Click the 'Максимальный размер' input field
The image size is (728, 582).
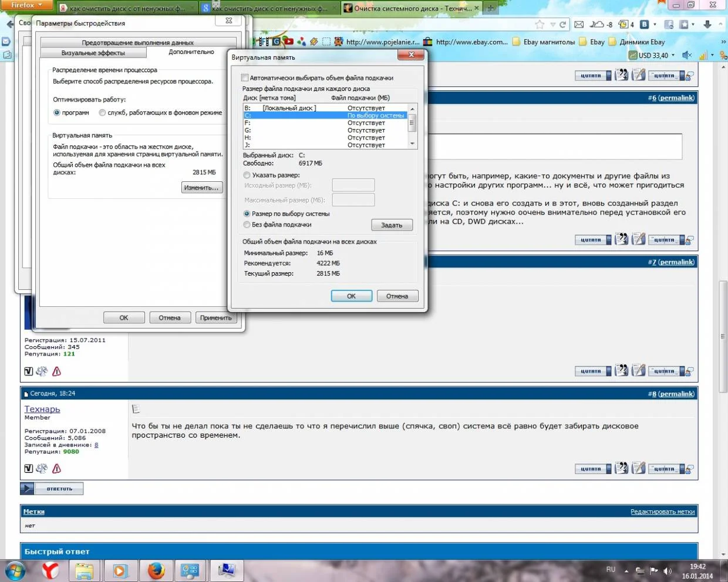(x=353, y=200)
